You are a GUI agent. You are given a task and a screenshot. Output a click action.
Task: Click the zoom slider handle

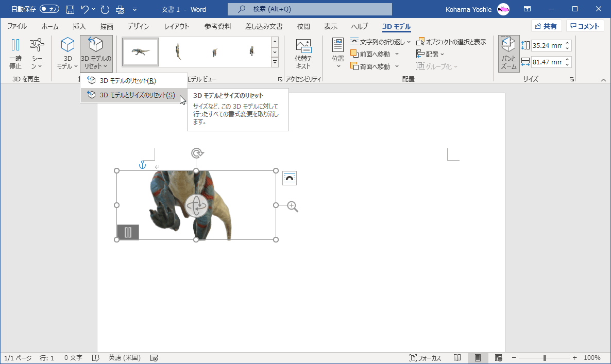point(545,358)
